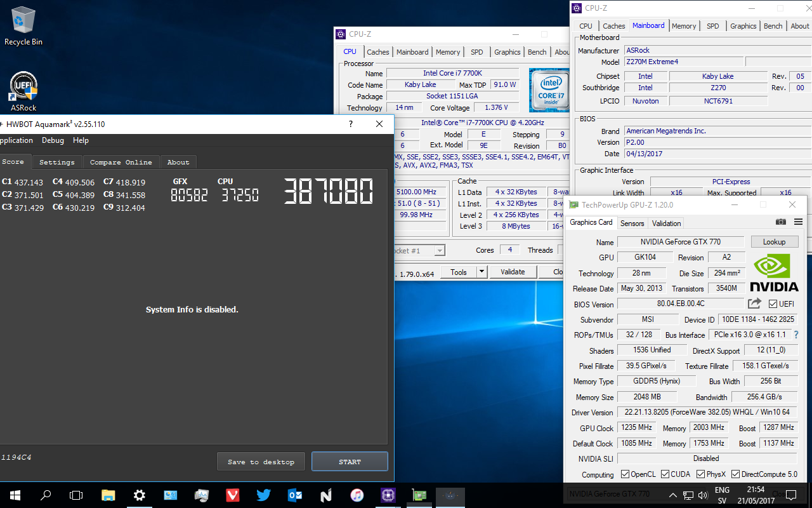Launch File Explorer from the taskbar

(x=108, y=495)
